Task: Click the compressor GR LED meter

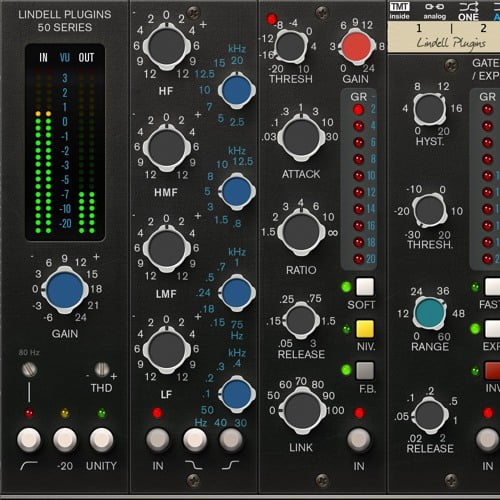Action: (359, 179)
